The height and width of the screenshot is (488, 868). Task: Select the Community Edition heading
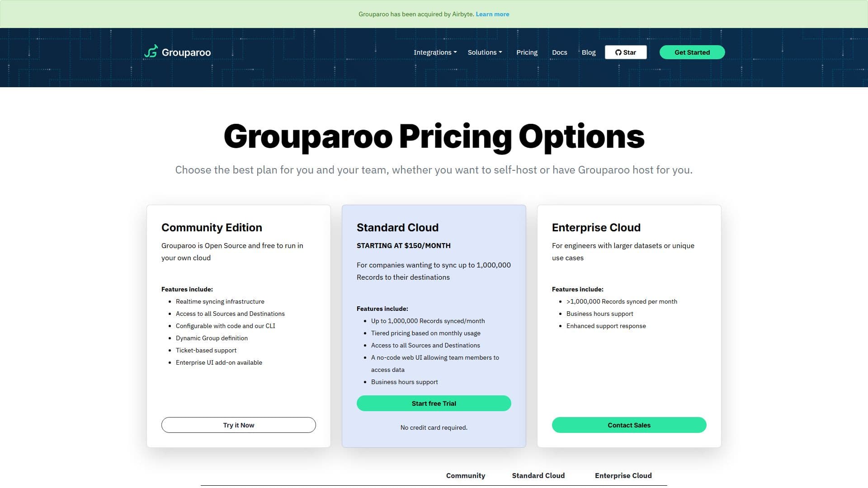[212, 227]
